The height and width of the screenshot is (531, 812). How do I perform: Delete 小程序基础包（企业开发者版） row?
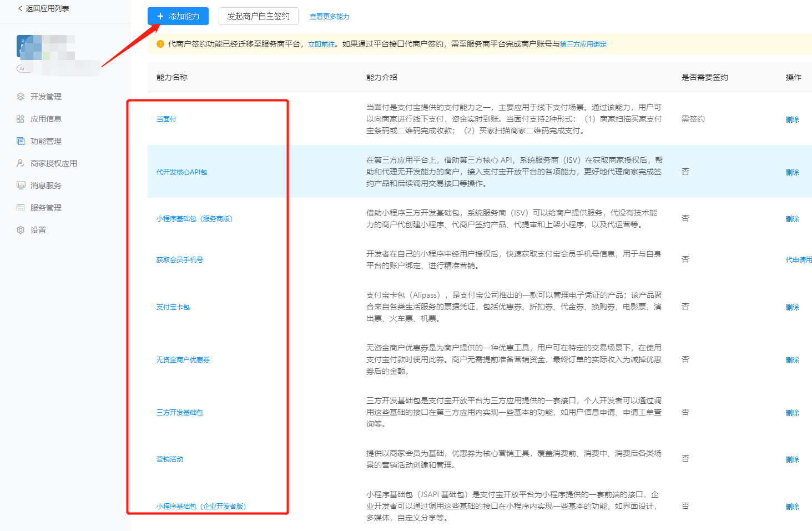793,507
